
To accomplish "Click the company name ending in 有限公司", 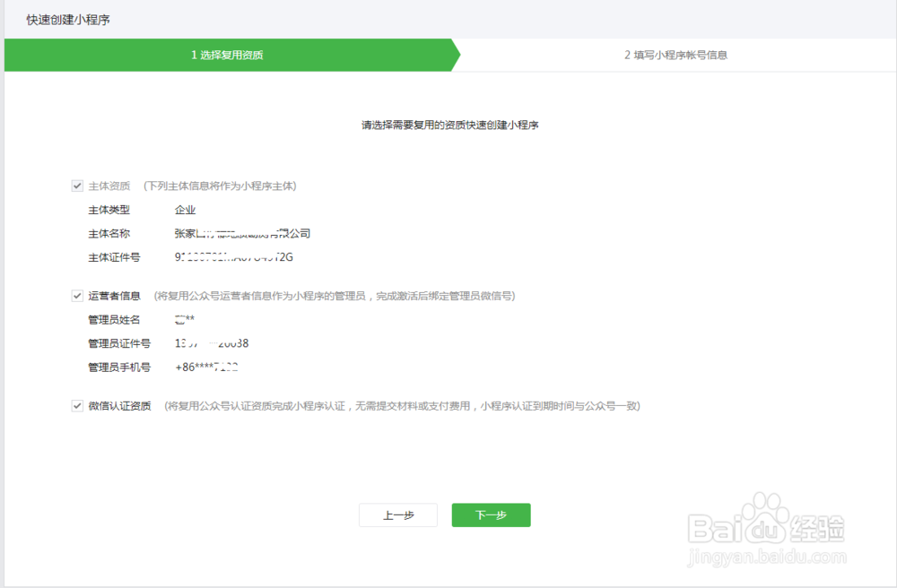I will [242, 234].
